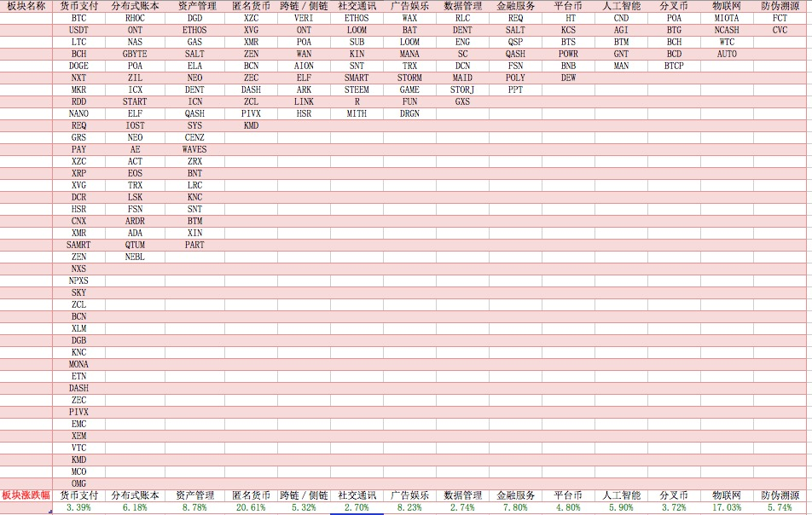Click the top 平台币 column header
The image size is (812, 515).
pyautogui.click(x=568, y=6)
